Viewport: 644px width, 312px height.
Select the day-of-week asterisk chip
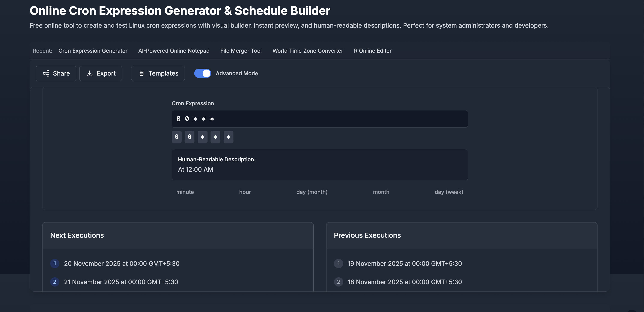(228, 137)
